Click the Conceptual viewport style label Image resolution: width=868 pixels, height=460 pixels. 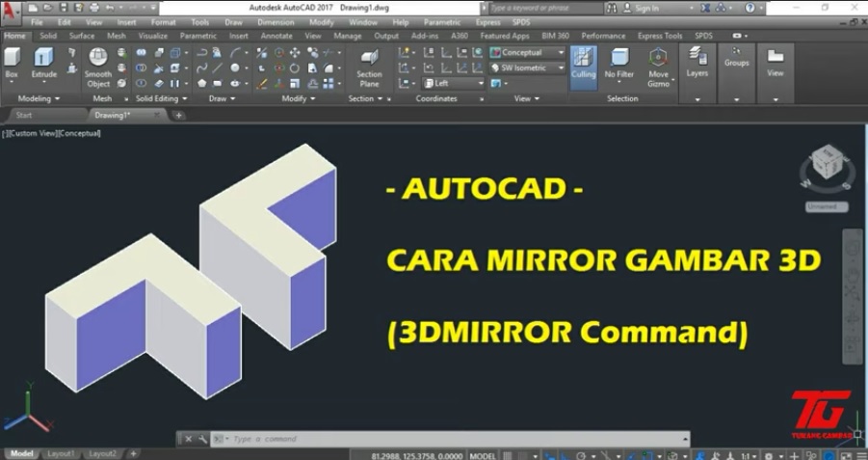(x=80, y=133)
